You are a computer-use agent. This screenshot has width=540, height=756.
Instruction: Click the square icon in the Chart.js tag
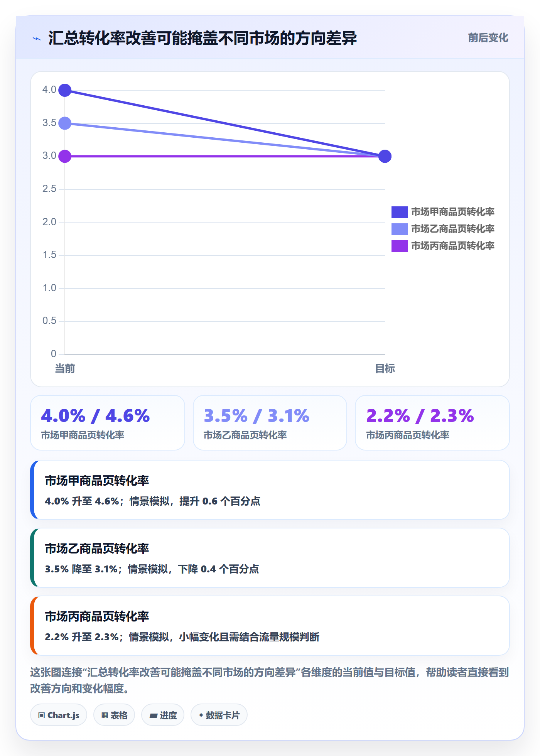[42, 715]
